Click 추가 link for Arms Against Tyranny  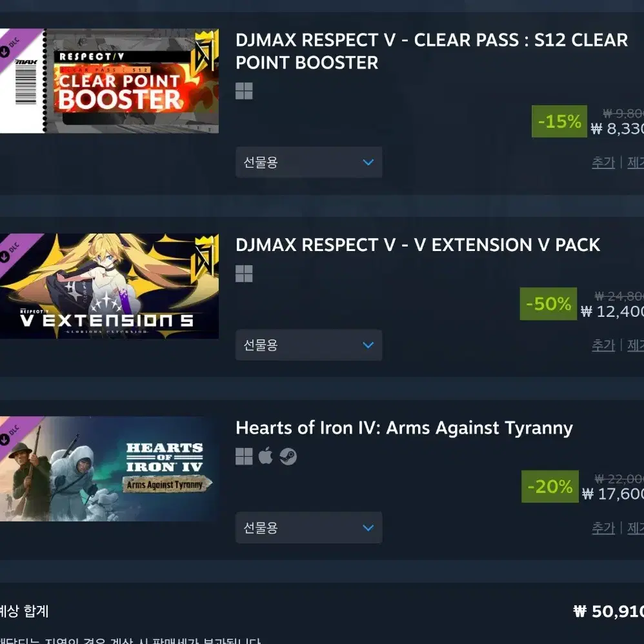pos(603,528)
